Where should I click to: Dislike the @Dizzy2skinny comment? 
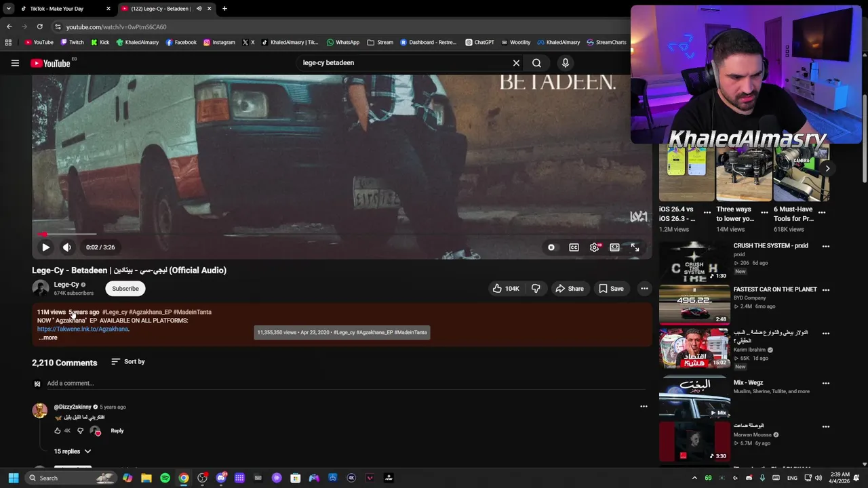tap(80, 431)
